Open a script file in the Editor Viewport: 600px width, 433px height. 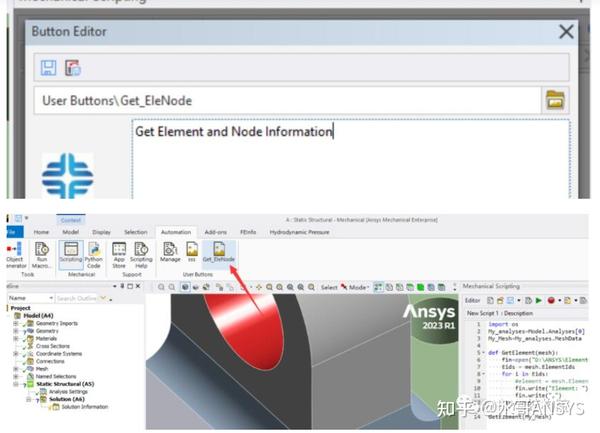(500, 301)
